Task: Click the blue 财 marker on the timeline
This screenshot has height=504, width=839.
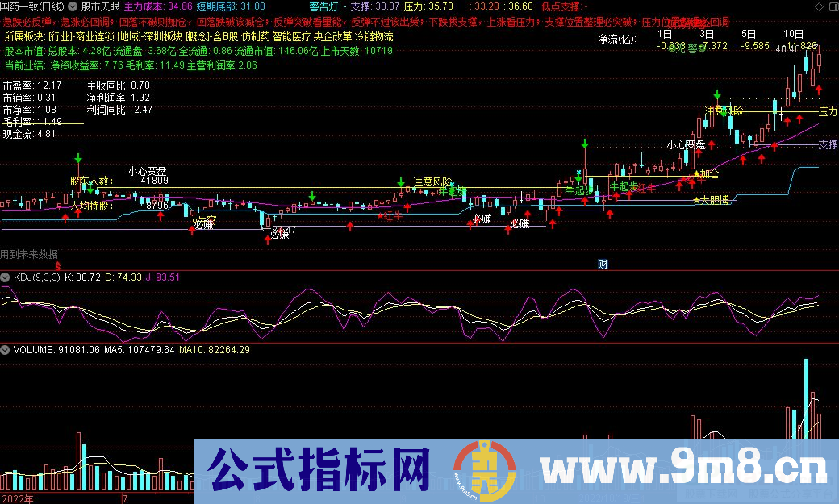Action: pos(603,264)
